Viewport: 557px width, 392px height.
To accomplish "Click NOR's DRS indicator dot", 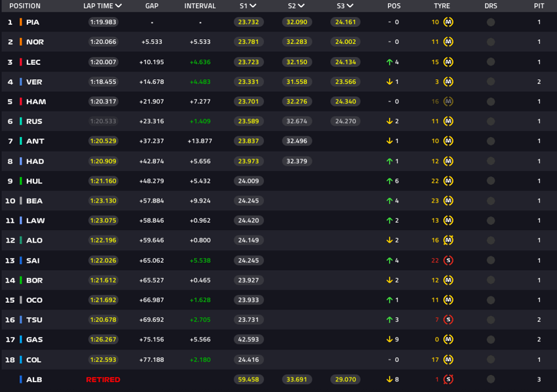I will point(491,42).
